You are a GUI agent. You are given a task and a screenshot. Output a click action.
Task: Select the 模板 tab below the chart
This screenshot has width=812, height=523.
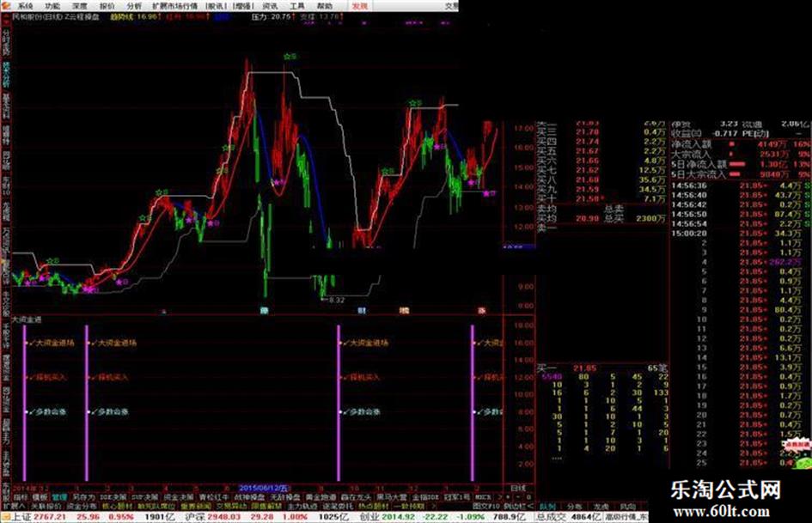40,497
